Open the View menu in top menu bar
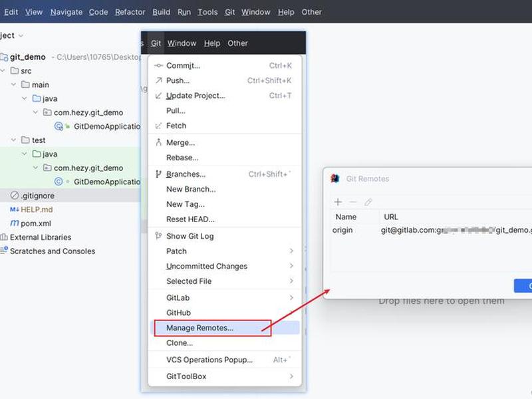The height and width of the screenshot is (399, 532). [34, 12]
